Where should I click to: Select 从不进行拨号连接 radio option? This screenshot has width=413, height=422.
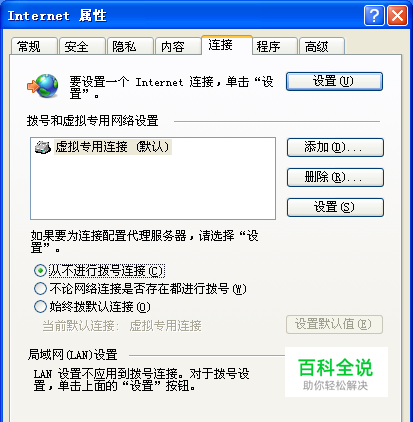(x=40, y=271)
